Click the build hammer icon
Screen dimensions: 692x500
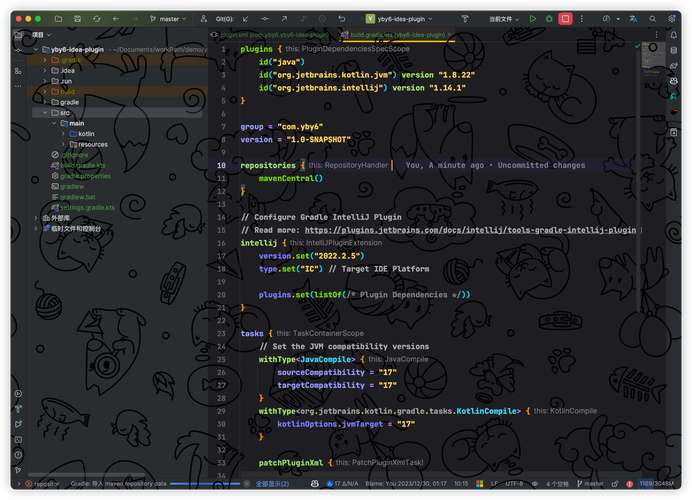(x=465, y=19)
